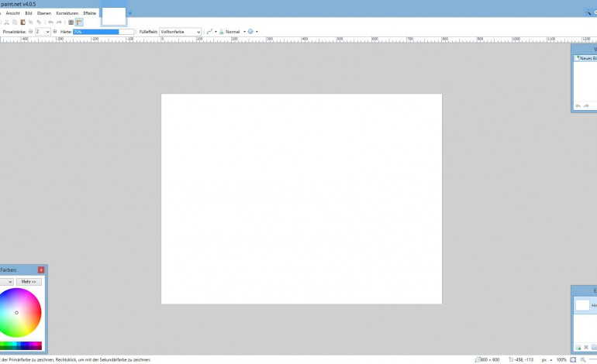Click the Undo arrow in the toolbar
The image size is (597, 364).
coord(50,22)
